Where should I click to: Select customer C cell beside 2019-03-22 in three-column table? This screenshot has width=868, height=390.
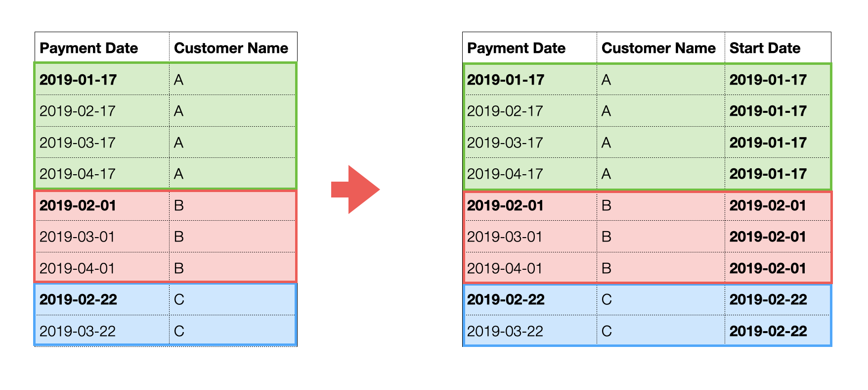(607, 331)
